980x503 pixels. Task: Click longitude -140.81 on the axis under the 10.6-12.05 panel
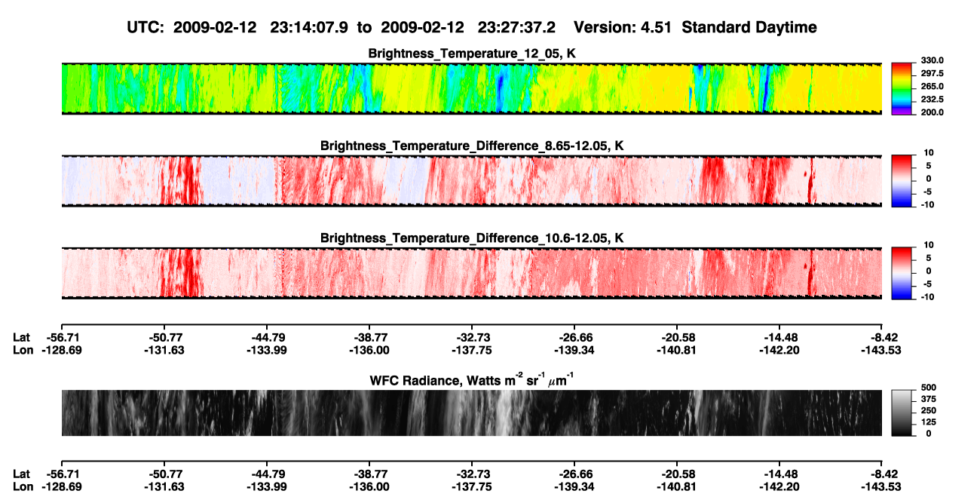point(677,350)
